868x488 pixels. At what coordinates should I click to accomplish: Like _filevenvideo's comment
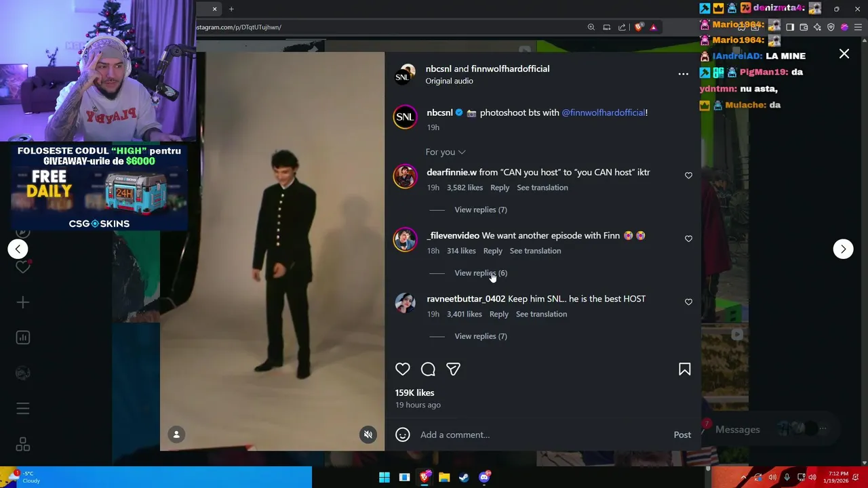[x=688, y=239]
